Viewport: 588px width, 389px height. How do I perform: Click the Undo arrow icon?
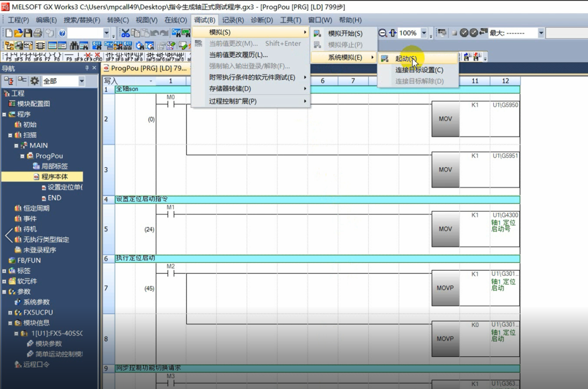pos(155,33)
